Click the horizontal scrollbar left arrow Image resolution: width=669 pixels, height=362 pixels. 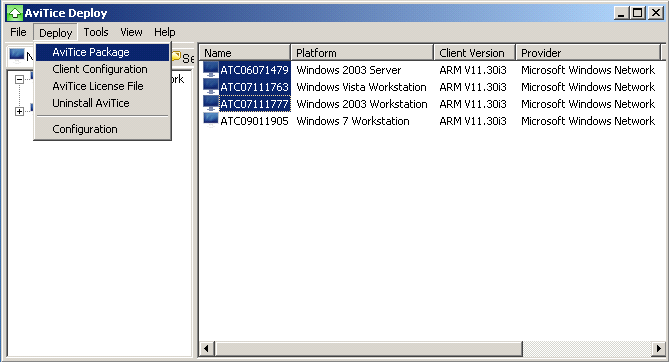pos(207,348)
